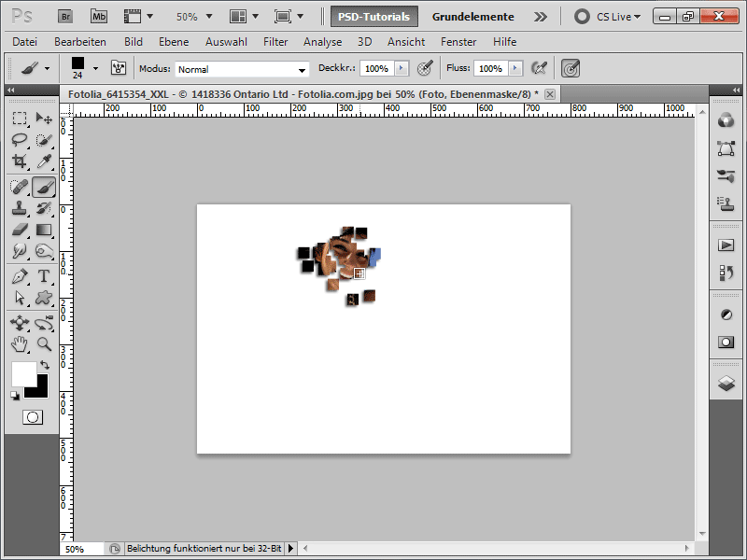Open the Fenster menu

click(x=458, y=42)
